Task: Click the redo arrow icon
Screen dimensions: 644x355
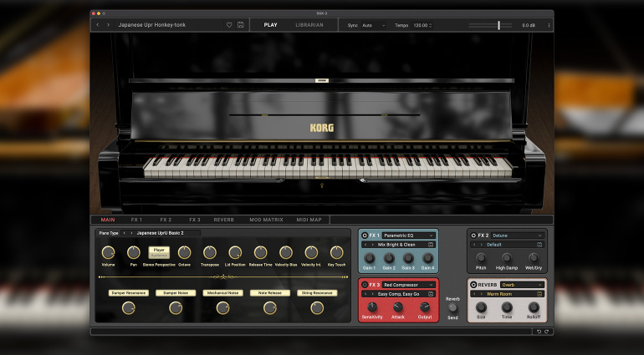Action: click(x=547, y=332)
